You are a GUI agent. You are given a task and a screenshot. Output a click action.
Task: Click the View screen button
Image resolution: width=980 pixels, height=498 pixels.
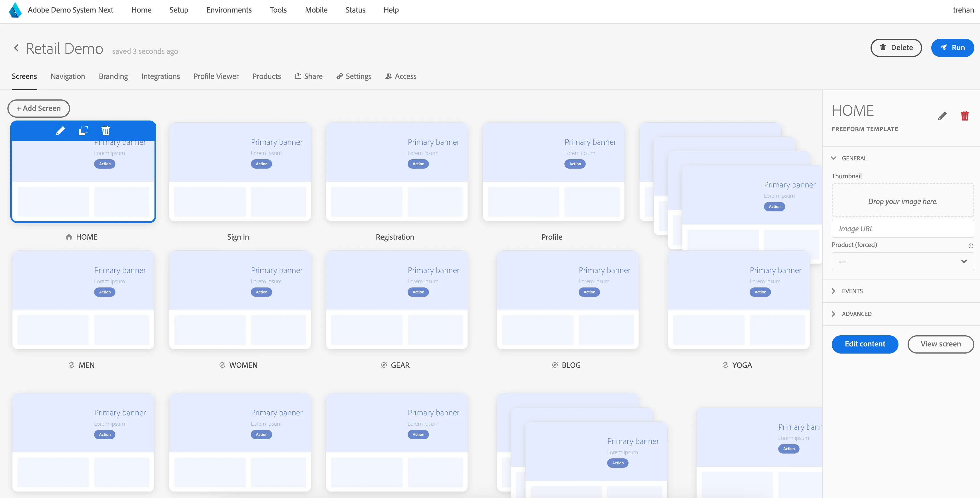click(x=940, y=344)
